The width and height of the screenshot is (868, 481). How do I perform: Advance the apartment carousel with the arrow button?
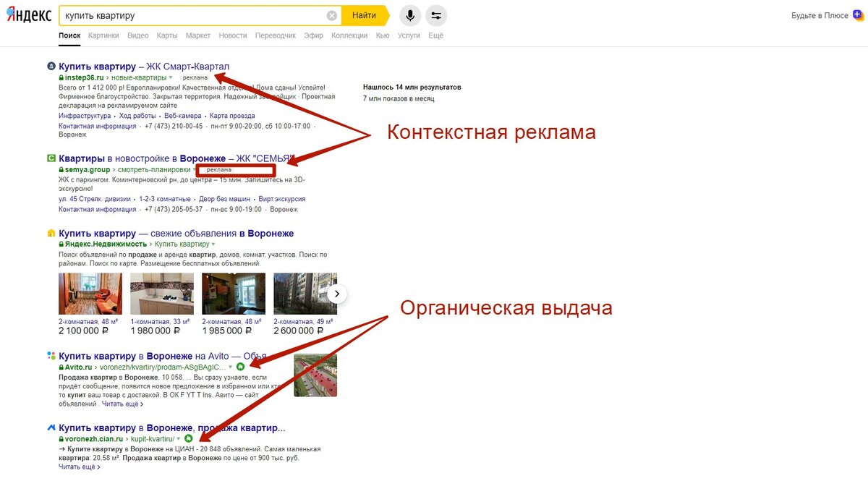point(337,294)
